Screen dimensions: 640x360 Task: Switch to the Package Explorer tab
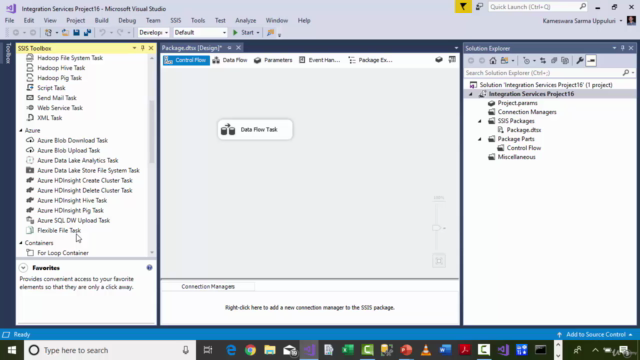pos(370,60)
